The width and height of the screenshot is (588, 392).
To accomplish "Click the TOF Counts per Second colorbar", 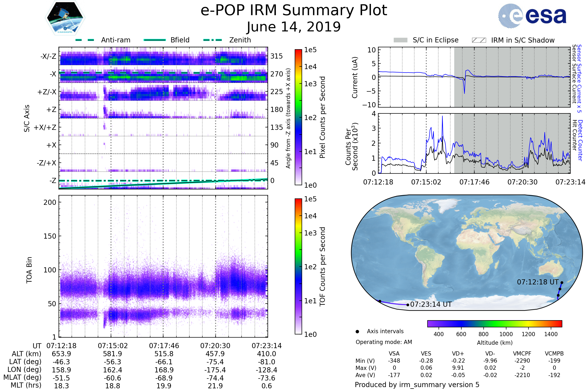I will point(298,266).
